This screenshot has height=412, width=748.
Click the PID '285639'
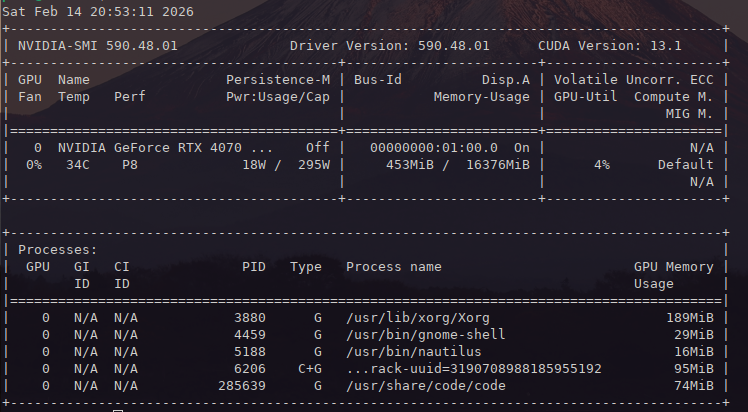point(242,386)
